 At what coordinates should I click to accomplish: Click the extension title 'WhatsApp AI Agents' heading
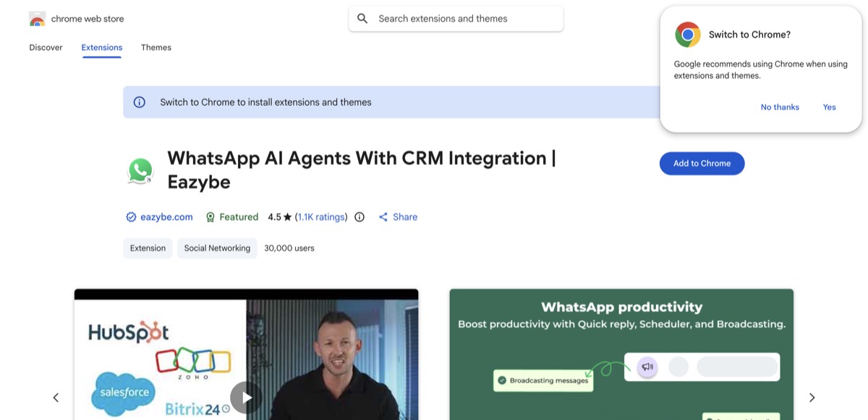point(361,170)
